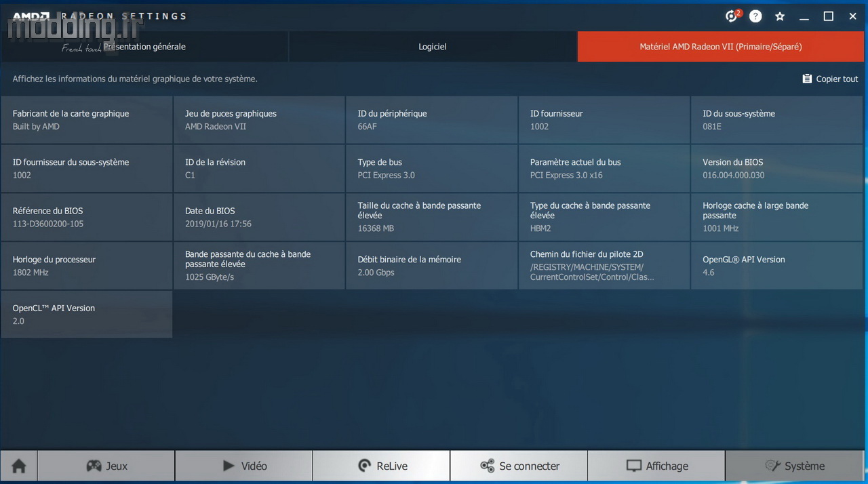Click the ID fournisseur du sous-système heading

tap(71, 162)
